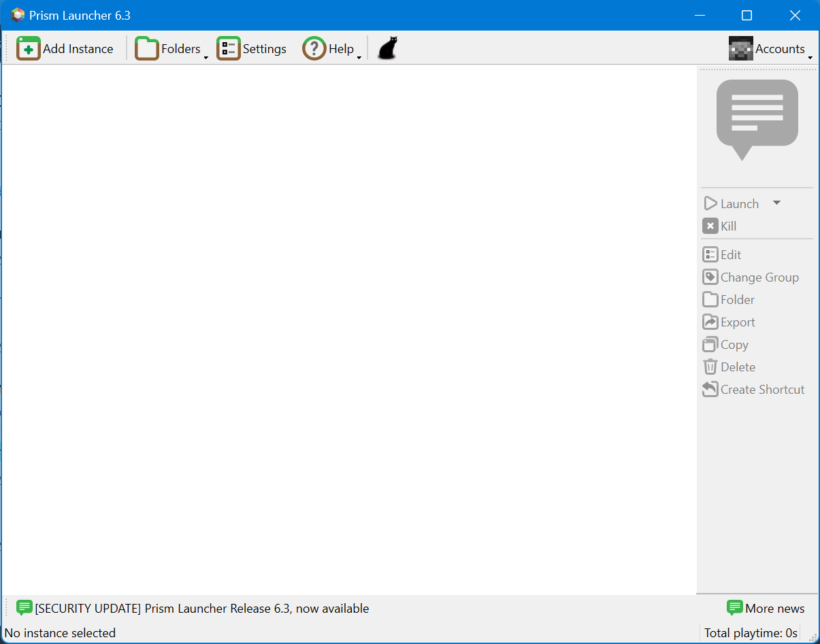The image size is (820, 644).
Task: Kill the running instance
Action: coord(720,226)
